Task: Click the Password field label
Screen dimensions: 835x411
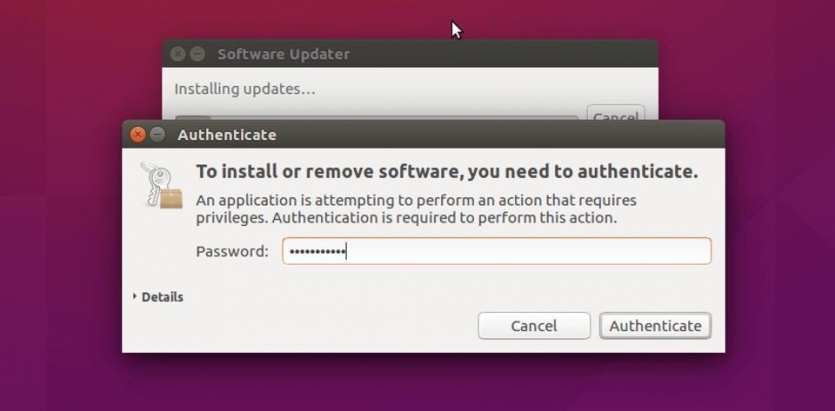Action: (x=232, y=251)
